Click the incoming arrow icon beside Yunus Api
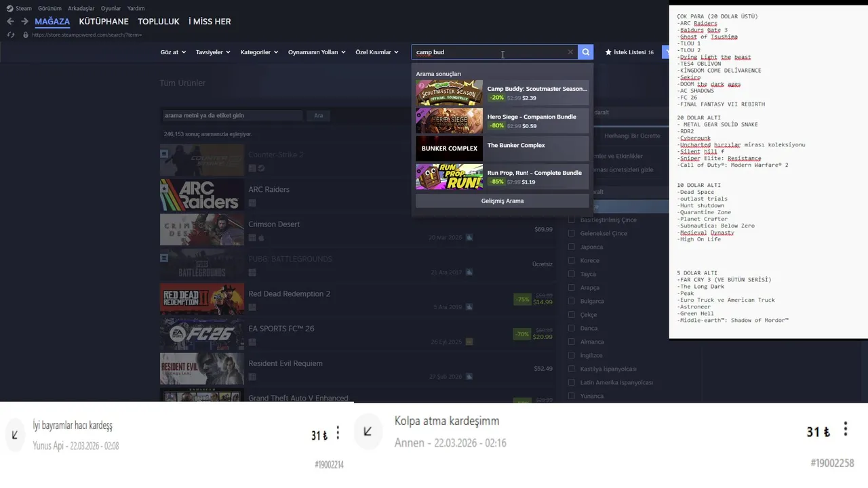 click(x=14, y=435)
